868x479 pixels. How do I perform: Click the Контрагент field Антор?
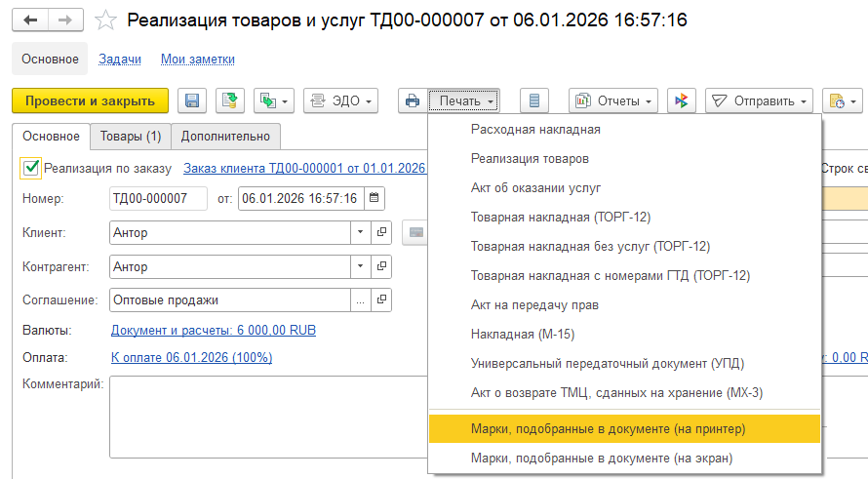click(x=230, y=266)
